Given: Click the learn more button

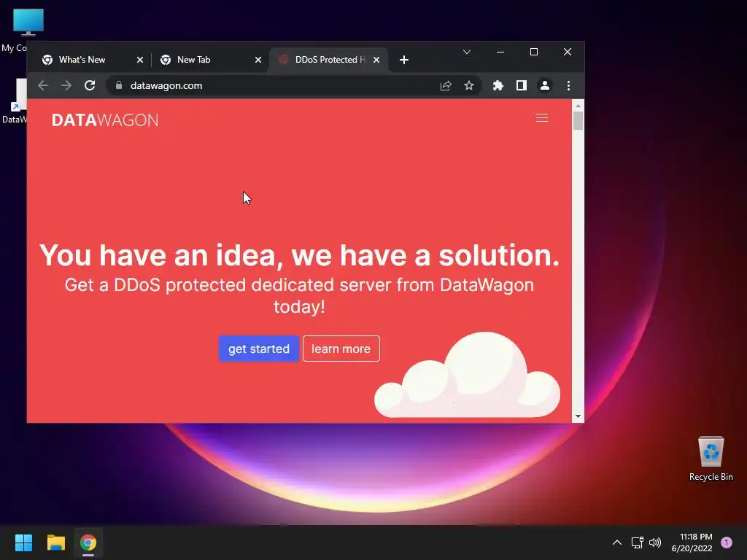Looking at the screenshot, I should coord(341,349).
